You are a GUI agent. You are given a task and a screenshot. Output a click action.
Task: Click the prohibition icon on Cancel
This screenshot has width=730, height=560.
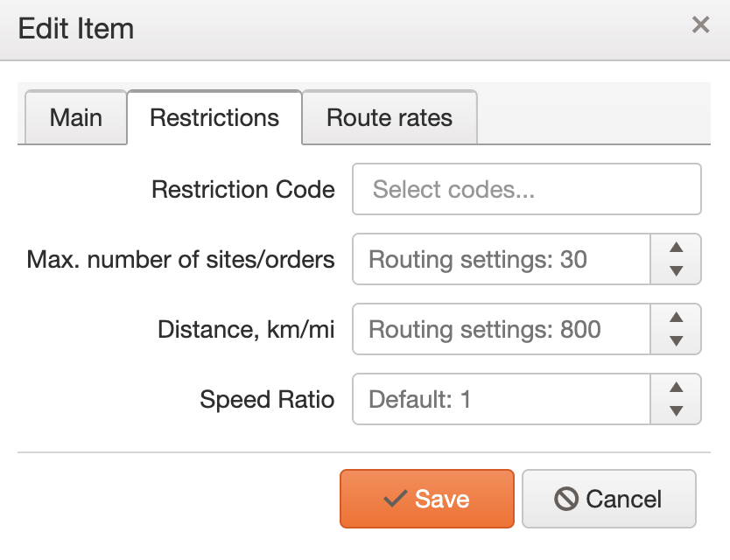(x=566, y=499)
